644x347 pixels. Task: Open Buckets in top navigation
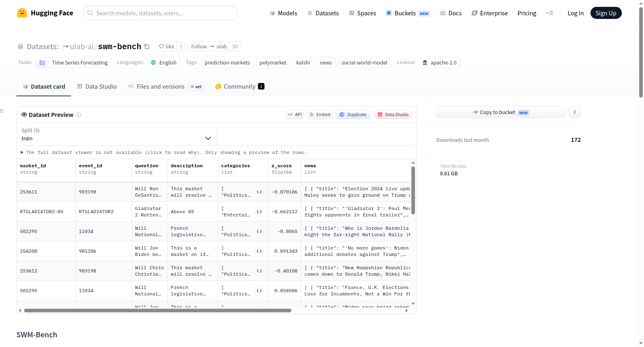click(408, 13)
